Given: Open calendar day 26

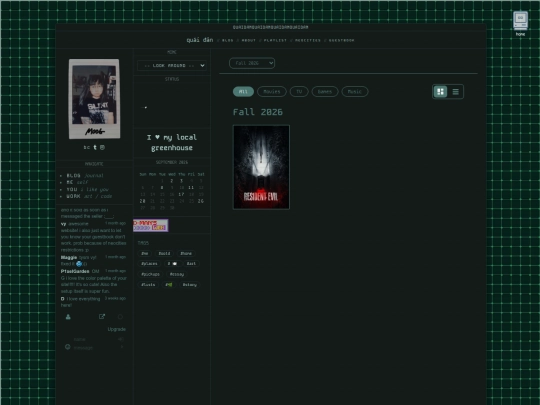Looking at the screenshot, I should click(200, 201).
